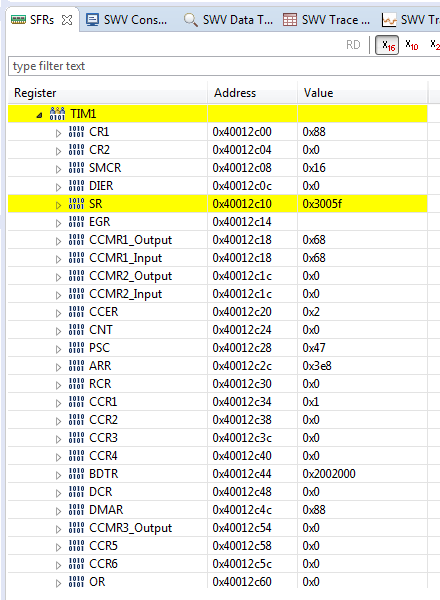440x600 pixels.
Task: Expand the SR register bit fields
Action: coord(58,205)
